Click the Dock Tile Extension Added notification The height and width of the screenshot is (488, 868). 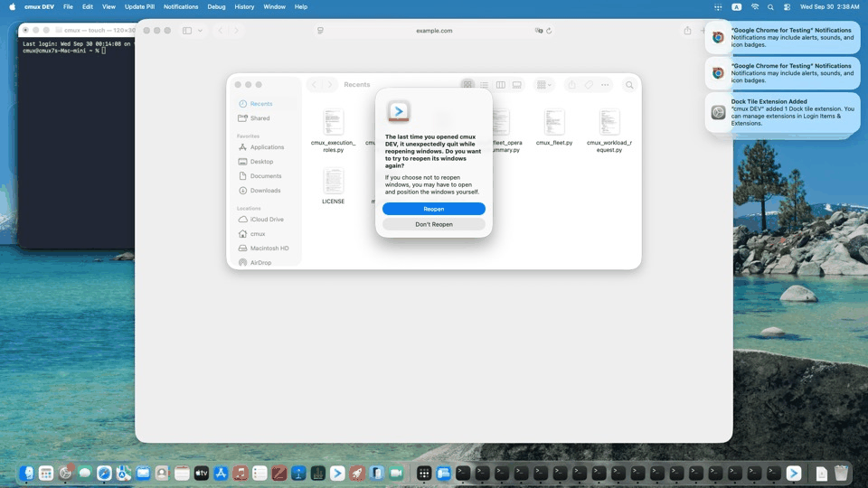[783, 112]
